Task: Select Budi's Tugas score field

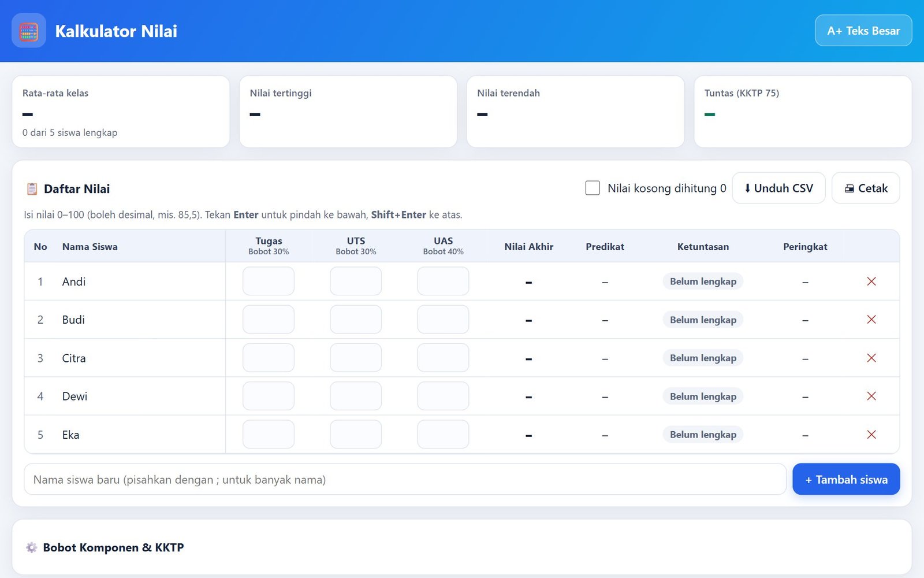Action: pos(269,320)
